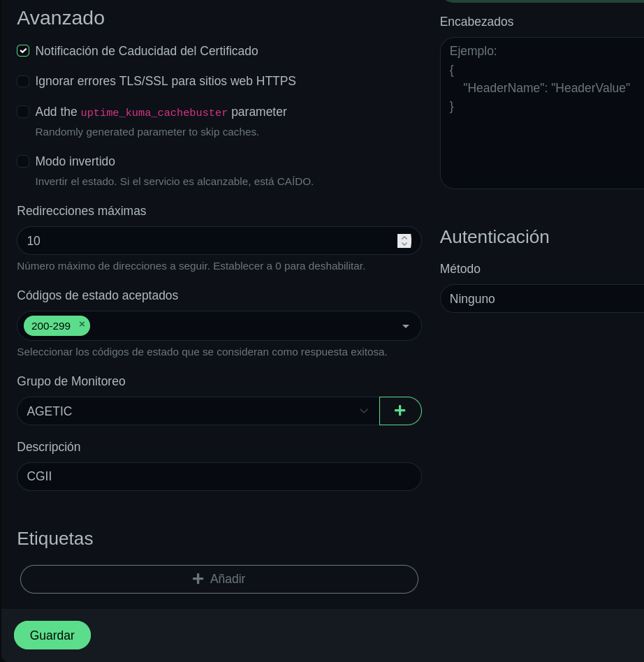Viewport: 644px width, 662px height.
Task: Remove the 200-299 status code tag
Action: [x=82, y=324]
